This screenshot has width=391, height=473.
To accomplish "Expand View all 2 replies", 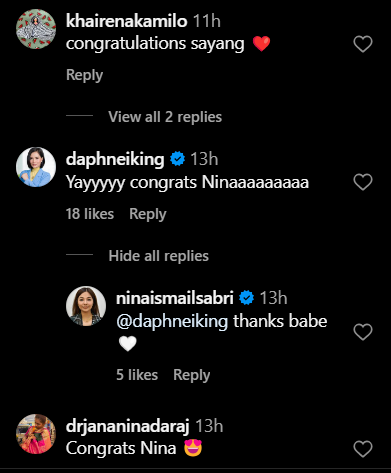I will click(165, 117).
